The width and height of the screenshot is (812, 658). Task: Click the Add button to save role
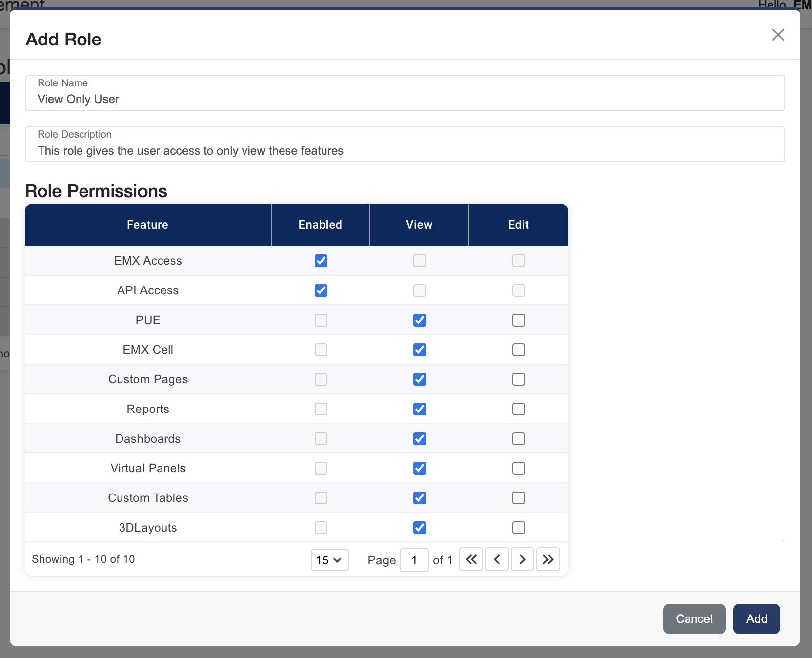coord(756,619)
